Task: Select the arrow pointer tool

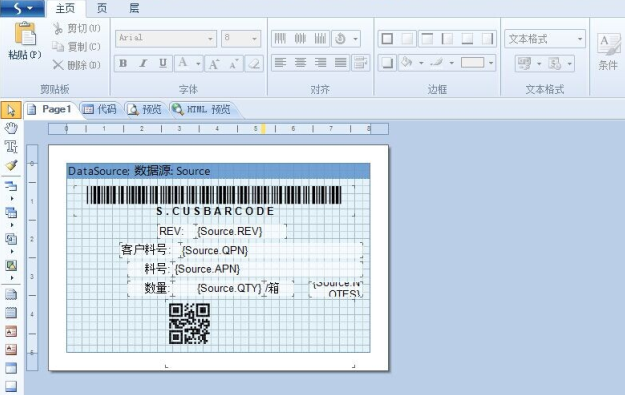Action: click(x=11, y=110)
